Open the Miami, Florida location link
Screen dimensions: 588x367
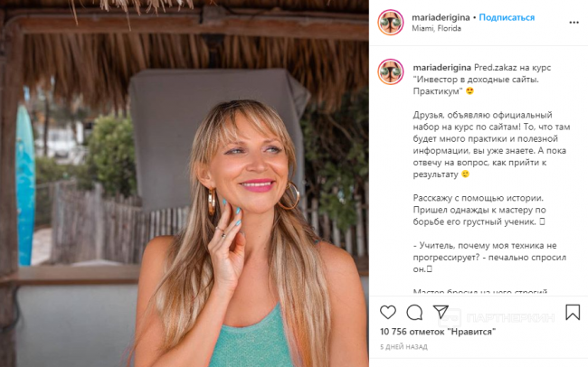[436, 28]
